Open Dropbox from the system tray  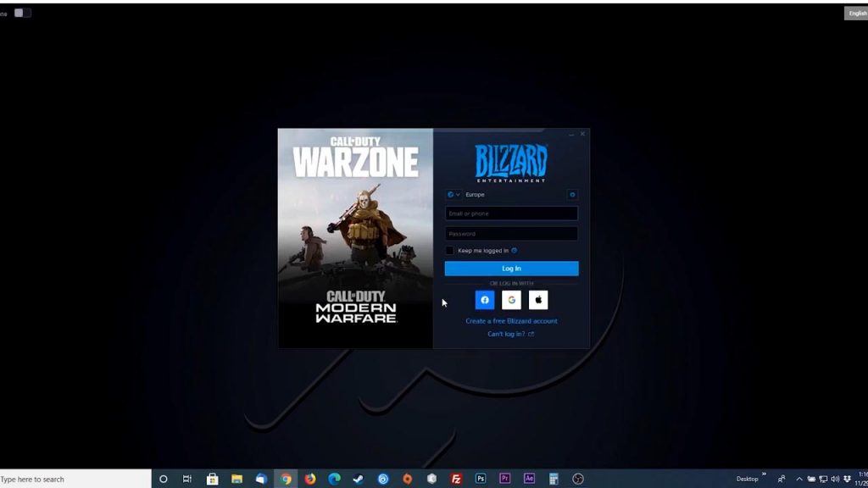click(x=847, y=480)
